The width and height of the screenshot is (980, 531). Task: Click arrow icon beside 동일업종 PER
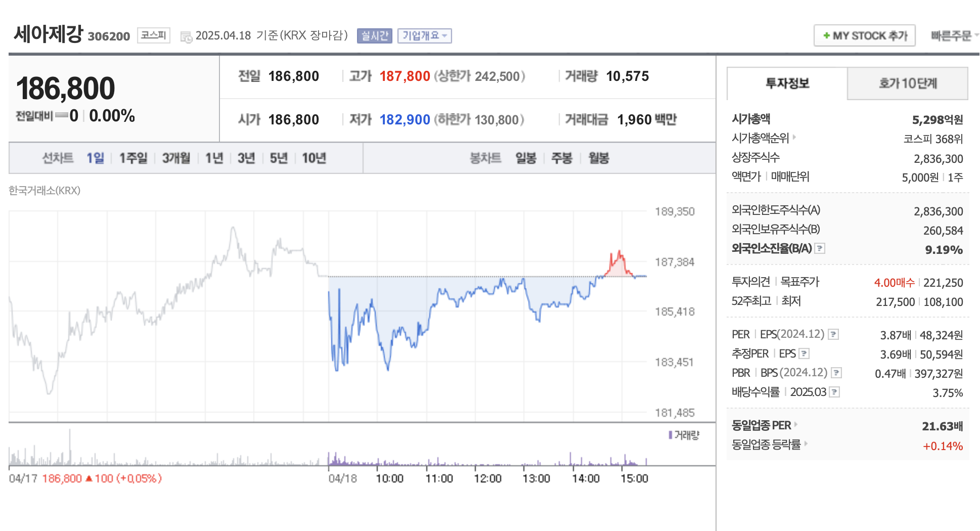click(796, 424)
